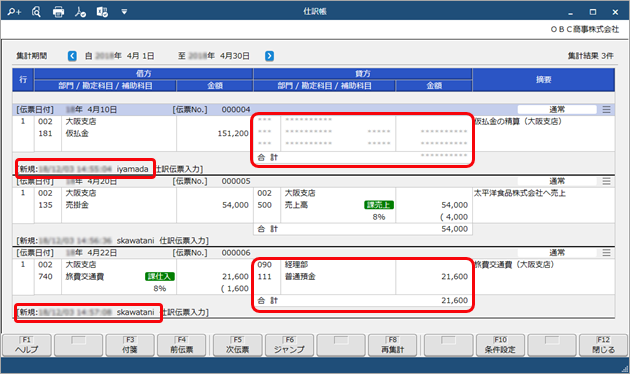Screen dimensions: 630x374
Task: Go to next period with right arrow
Action: point(270,56)
